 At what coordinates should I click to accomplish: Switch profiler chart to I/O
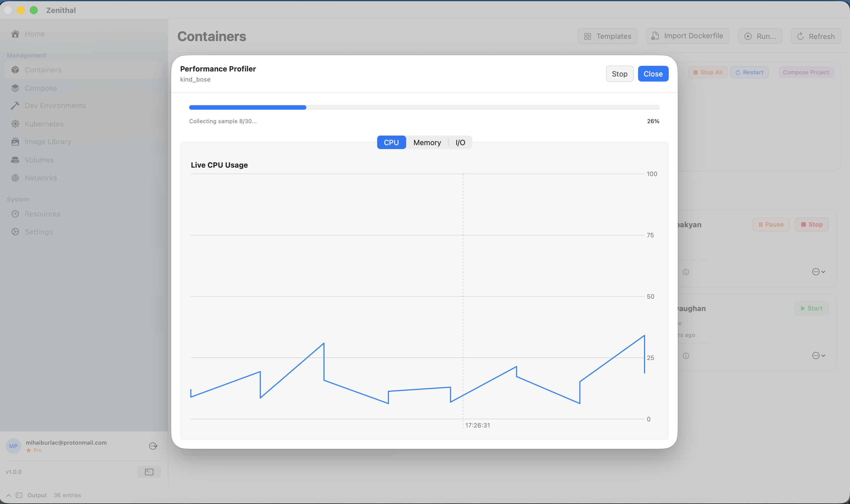point(460,143)
